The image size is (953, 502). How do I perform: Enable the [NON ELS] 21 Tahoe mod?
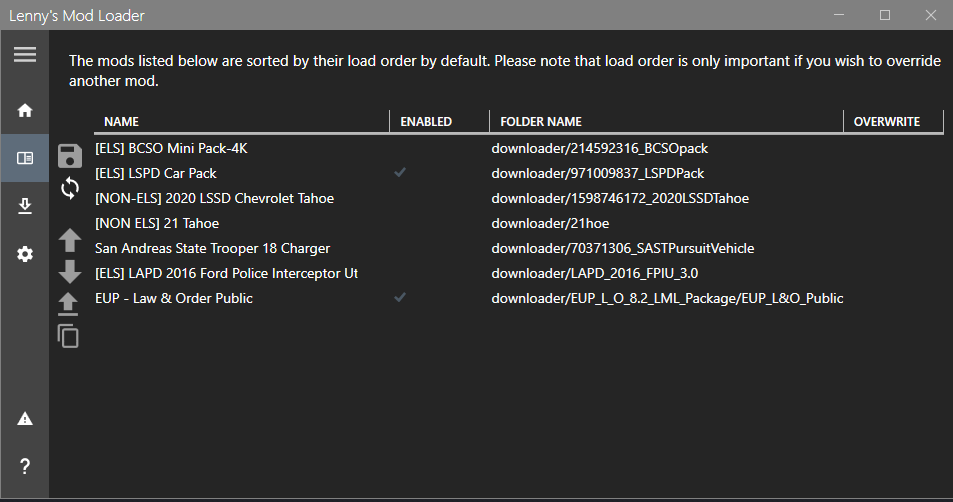[x=400, y=223]
